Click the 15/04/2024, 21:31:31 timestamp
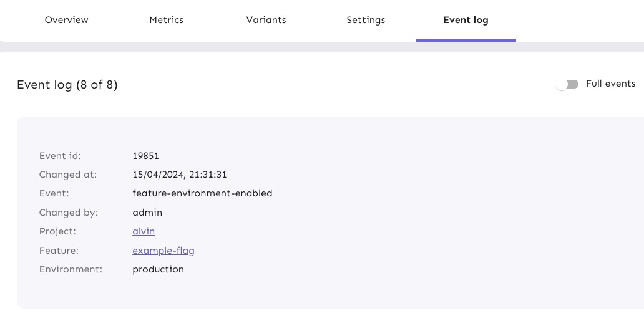This screenshot has height=313, width=644. tap(179, 175)
